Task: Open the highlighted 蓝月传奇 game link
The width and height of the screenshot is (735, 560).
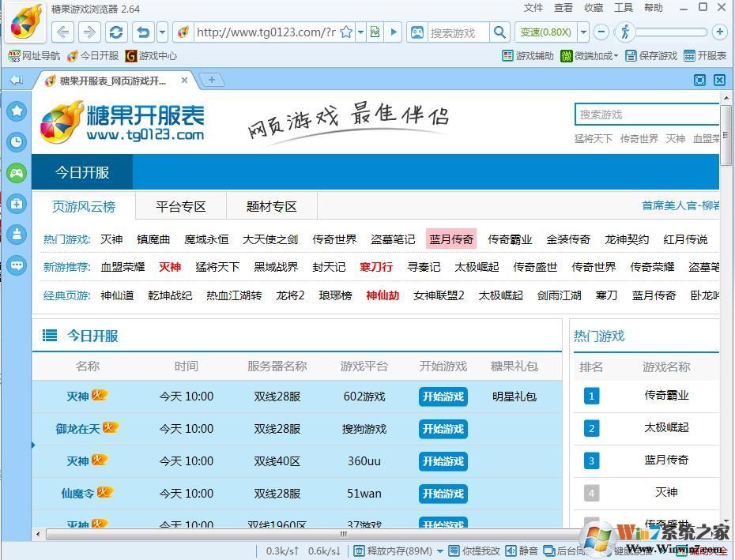Action: (451, 239)
